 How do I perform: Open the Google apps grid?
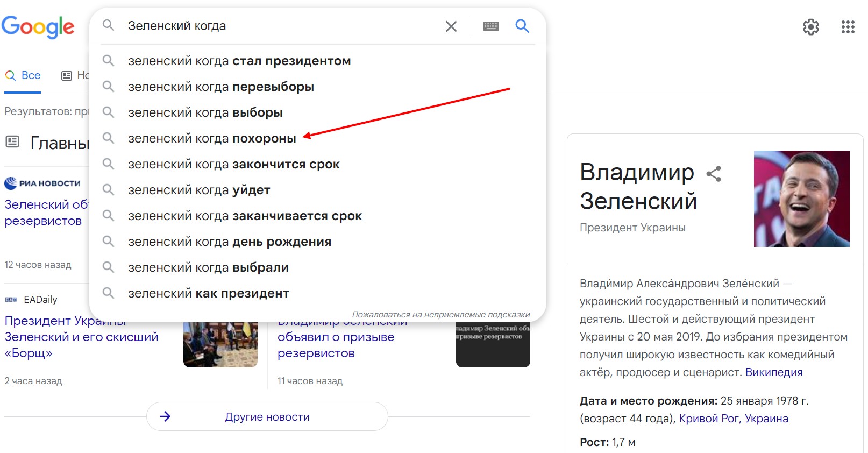click(848, 27)
